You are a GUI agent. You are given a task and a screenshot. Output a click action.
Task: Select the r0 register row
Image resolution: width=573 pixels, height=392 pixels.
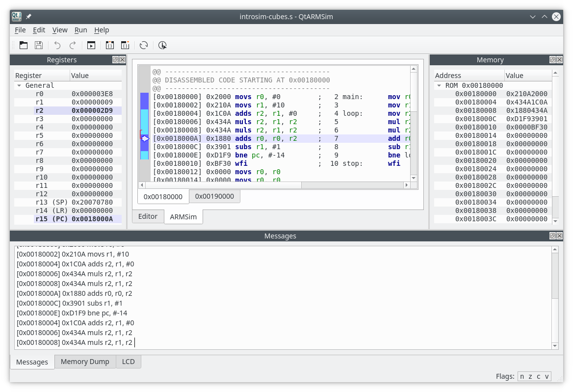pyautogui.click(x=68, y=94)
